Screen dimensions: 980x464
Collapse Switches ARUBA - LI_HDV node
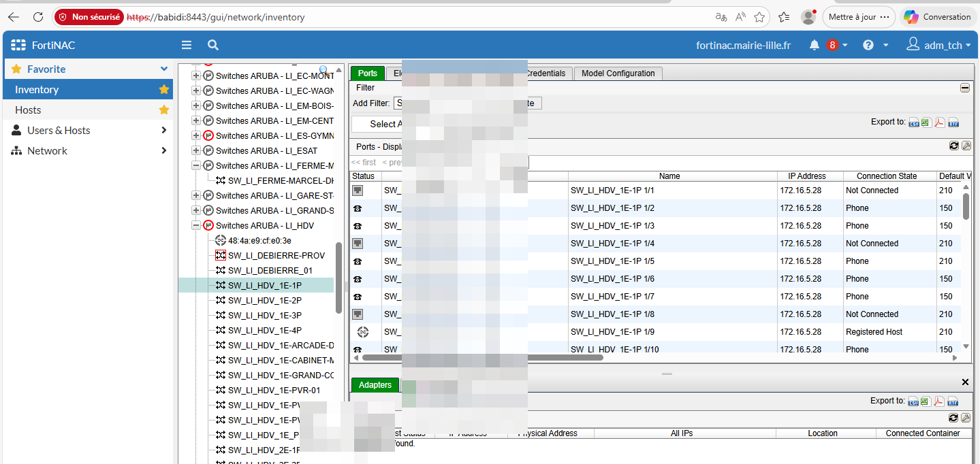(x=196, y=225)
